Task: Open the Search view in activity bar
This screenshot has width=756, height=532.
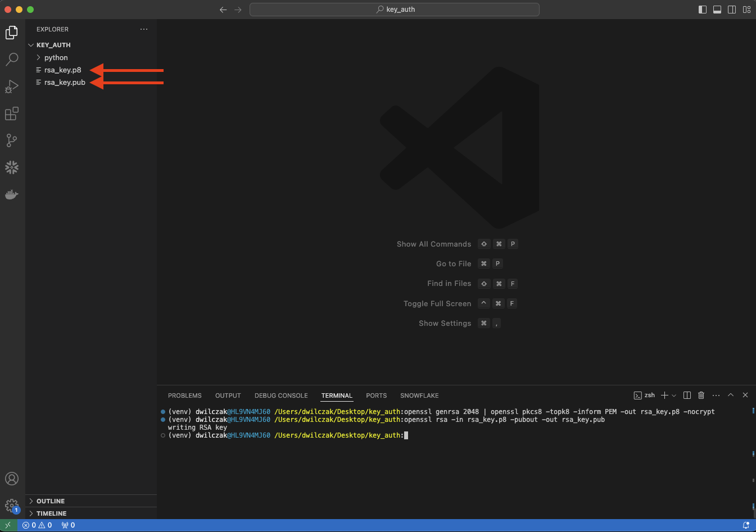Action: point(12,60)
